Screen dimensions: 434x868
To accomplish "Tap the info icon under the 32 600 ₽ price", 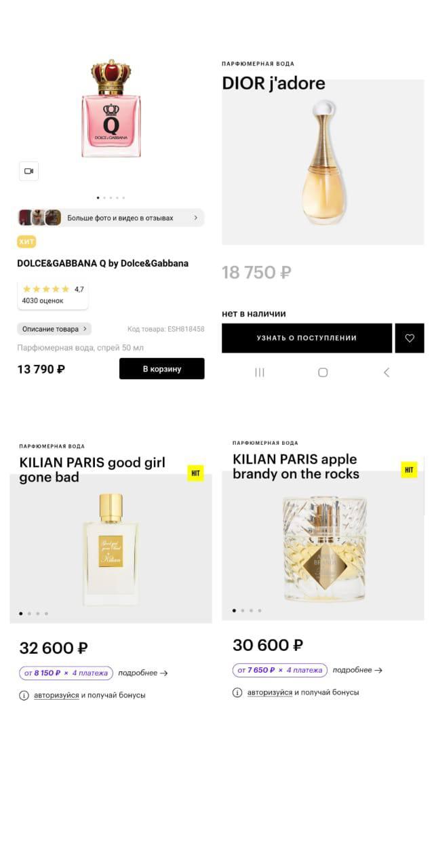I will tap(24, 695).
